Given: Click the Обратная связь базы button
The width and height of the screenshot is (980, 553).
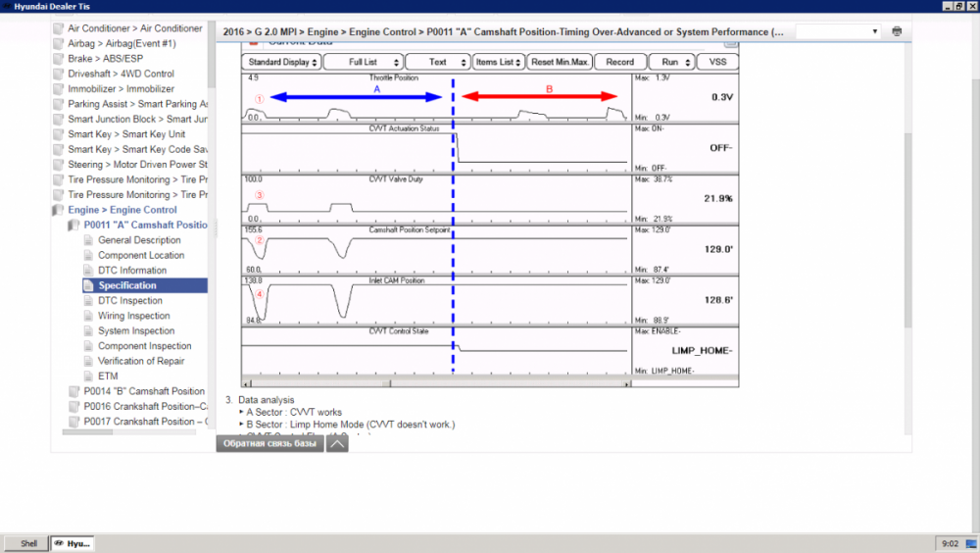Looking at the screenshot, I should (x=270, y=443).
